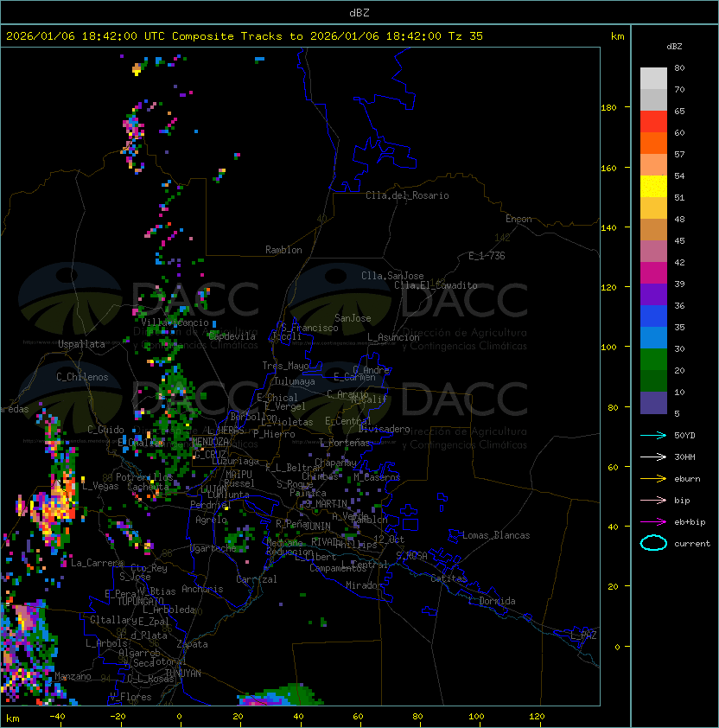Click the 'Lomas_Blancas' map label
The width and height of the screenshot is (719, 728).
click(x=496, y=535)
